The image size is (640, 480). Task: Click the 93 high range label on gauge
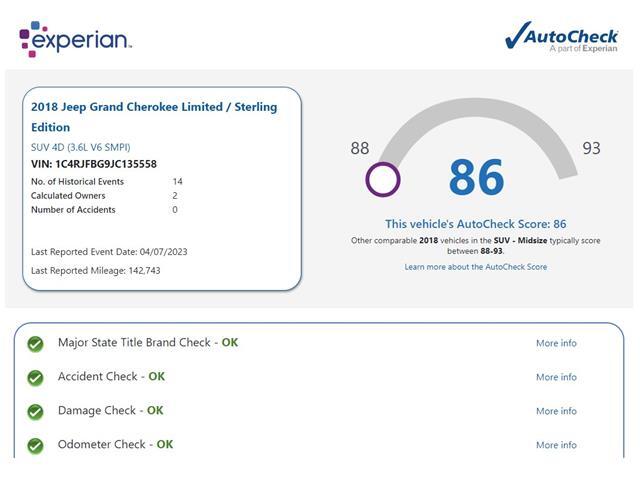click(x=591, y=148)
